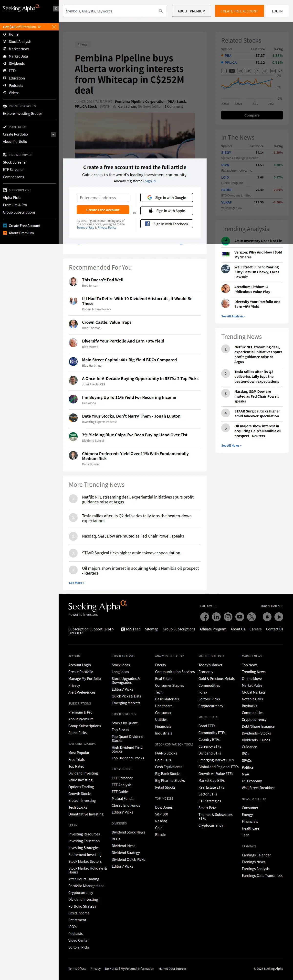Open the X (Twitter) follow icon

point(251,617)
